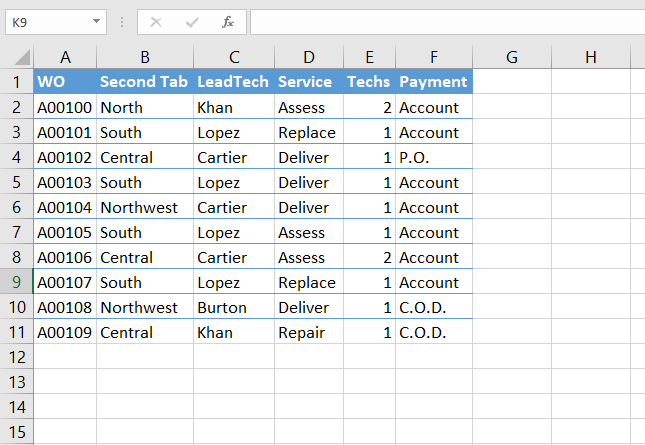Click Techs value 2 in row 8
The height and width of the screenshot is (445, 645).
(369, 257)
